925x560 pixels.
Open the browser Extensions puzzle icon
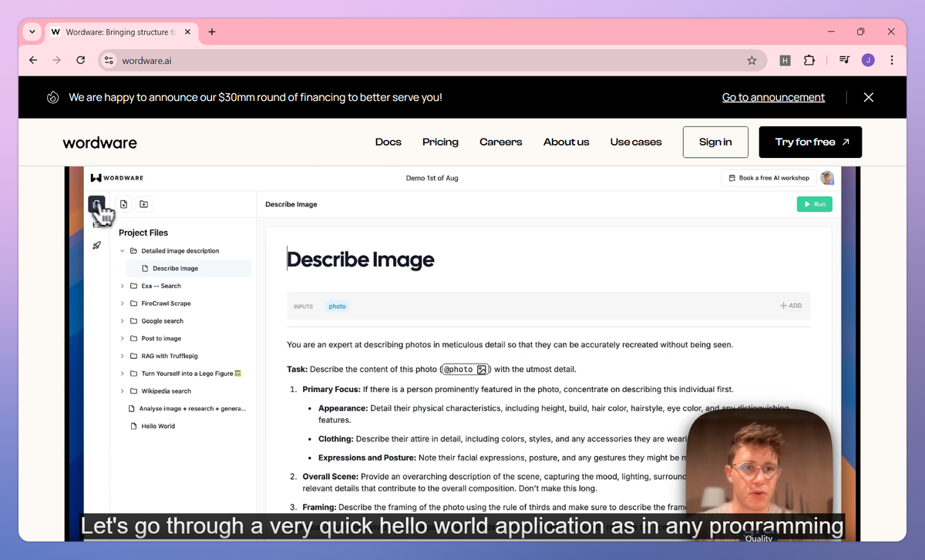809,60
